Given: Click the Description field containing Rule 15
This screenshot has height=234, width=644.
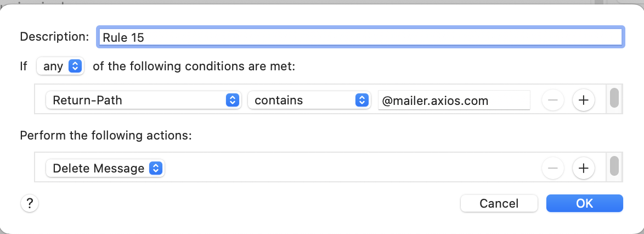Looking at the screenshot, I should 359,37.
